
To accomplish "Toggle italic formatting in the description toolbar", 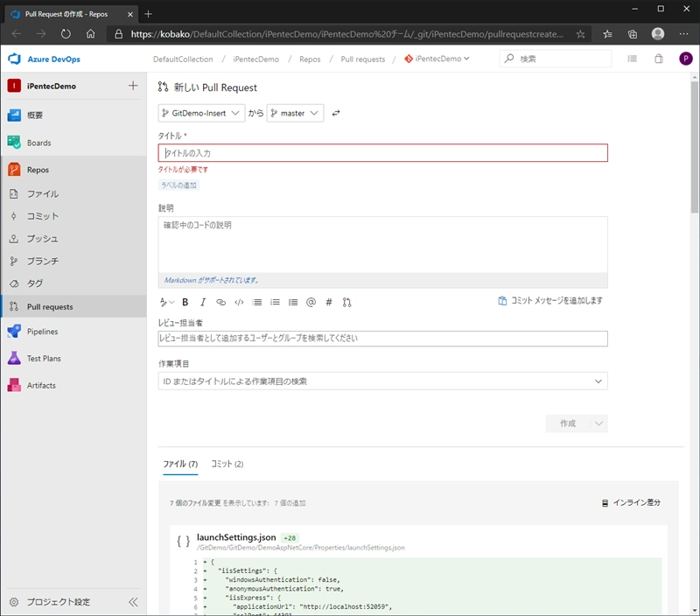I will tap(203, 302).
